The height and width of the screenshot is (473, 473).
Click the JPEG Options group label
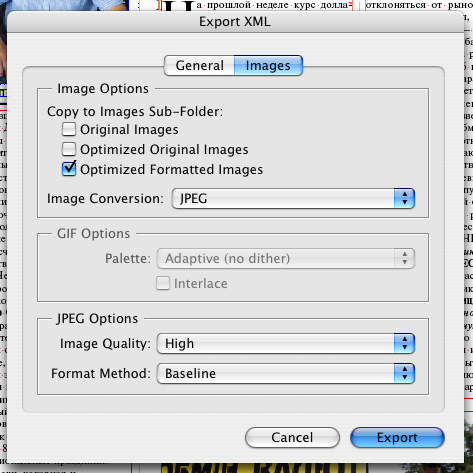(97, 319)
